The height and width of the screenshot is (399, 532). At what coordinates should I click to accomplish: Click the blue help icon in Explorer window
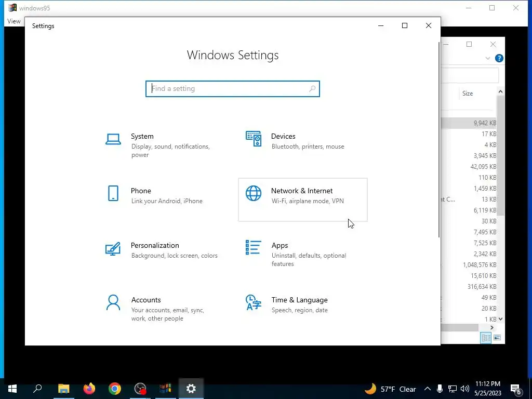(499, 58)
